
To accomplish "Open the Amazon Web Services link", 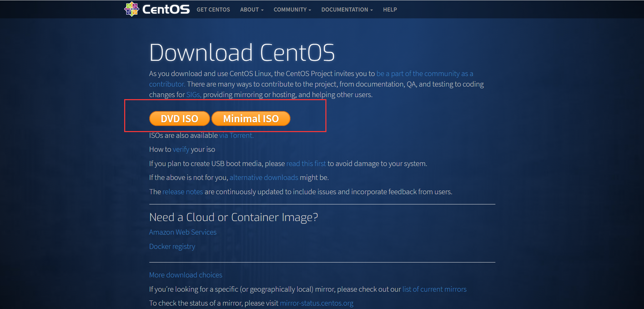I will [x=183, y=232].
